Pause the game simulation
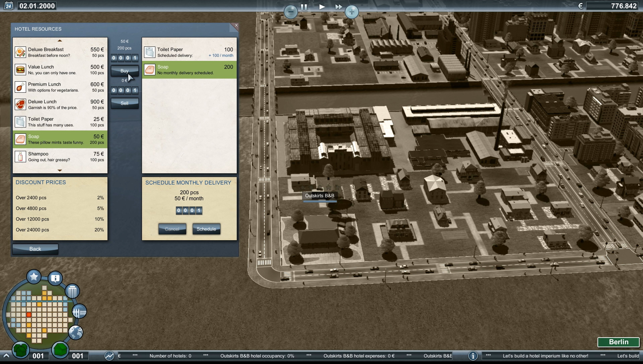 pyautogui.click(x=304, y=6)
